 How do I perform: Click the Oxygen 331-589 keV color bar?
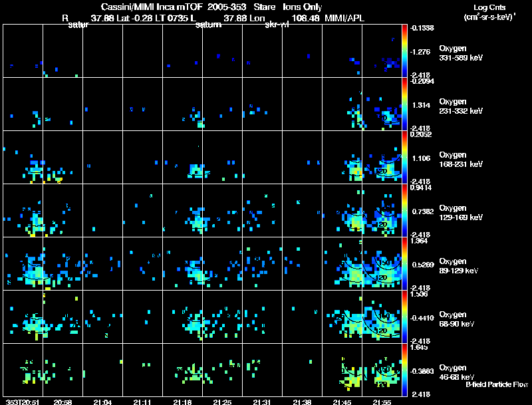[x=404, y=51]
